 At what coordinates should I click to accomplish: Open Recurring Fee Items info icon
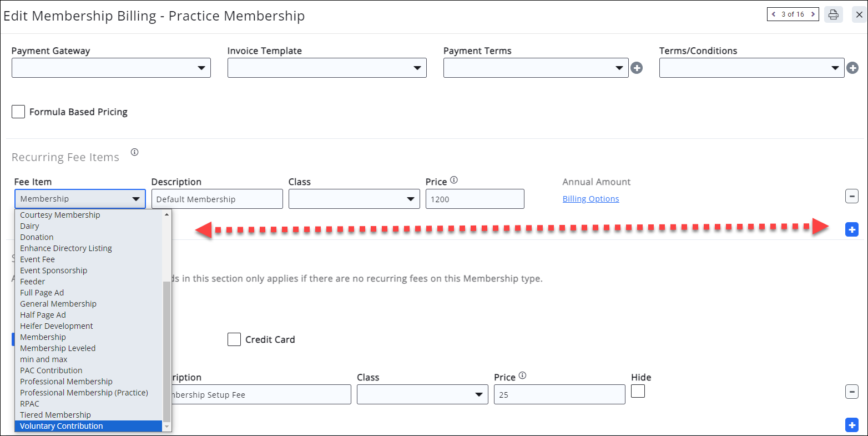(134, 152)
